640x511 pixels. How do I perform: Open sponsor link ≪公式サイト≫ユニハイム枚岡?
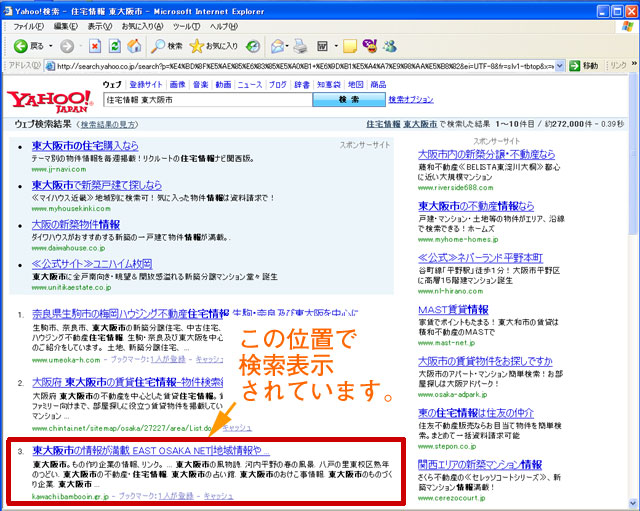tap(92, 264)
